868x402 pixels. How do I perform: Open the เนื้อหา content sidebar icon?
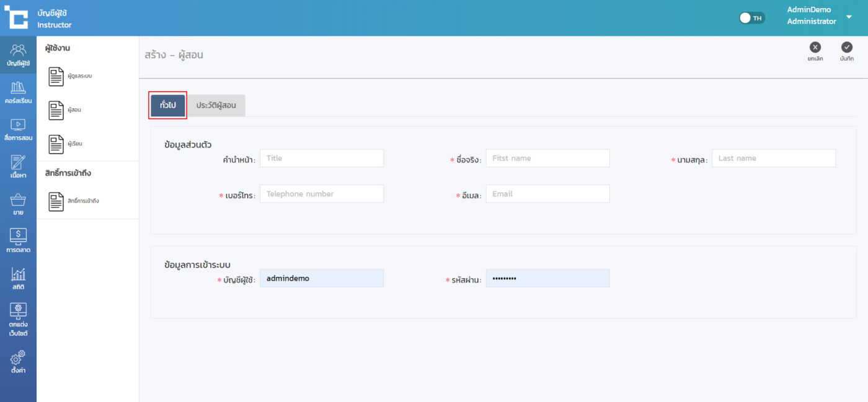pos(18,167)
